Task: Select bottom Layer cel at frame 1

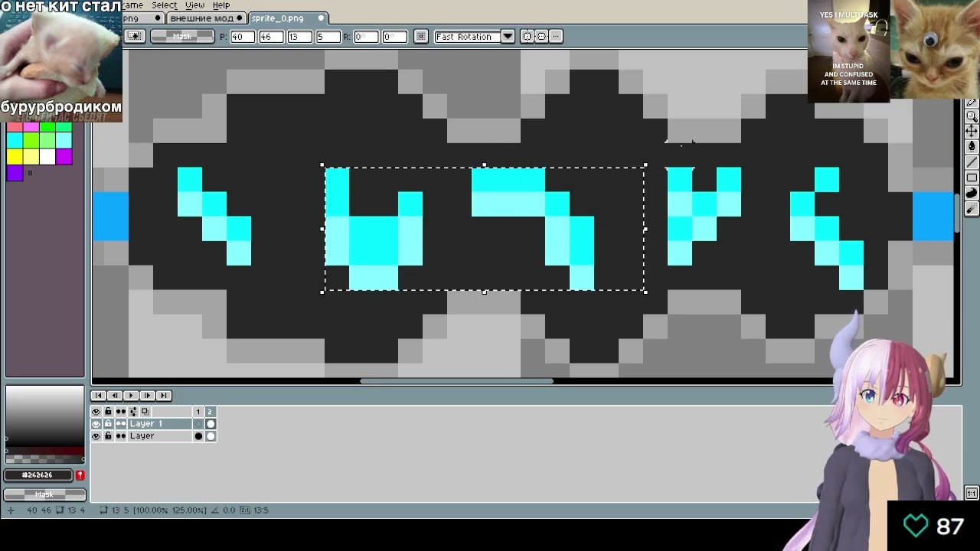Action: 198,436
